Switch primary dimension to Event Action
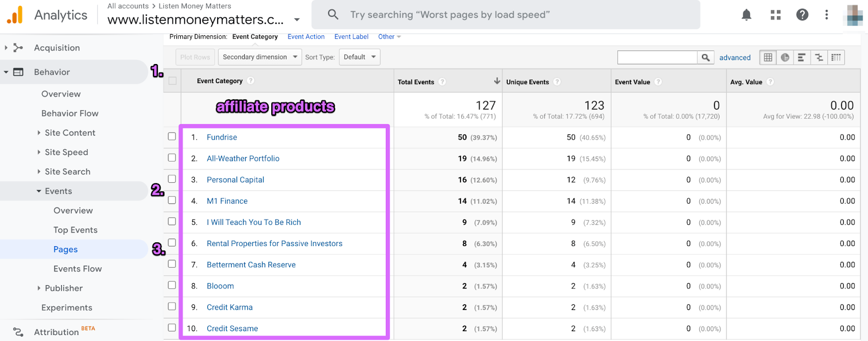 pyautogui.click(x=306, y=37)
